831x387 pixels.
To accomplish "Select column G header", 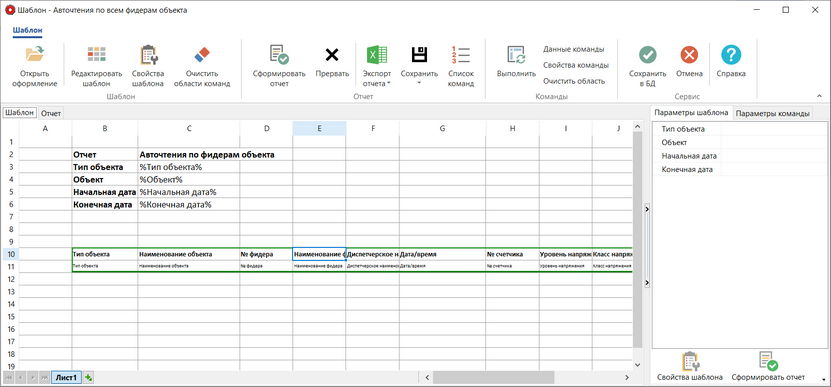I will [443, 128].
